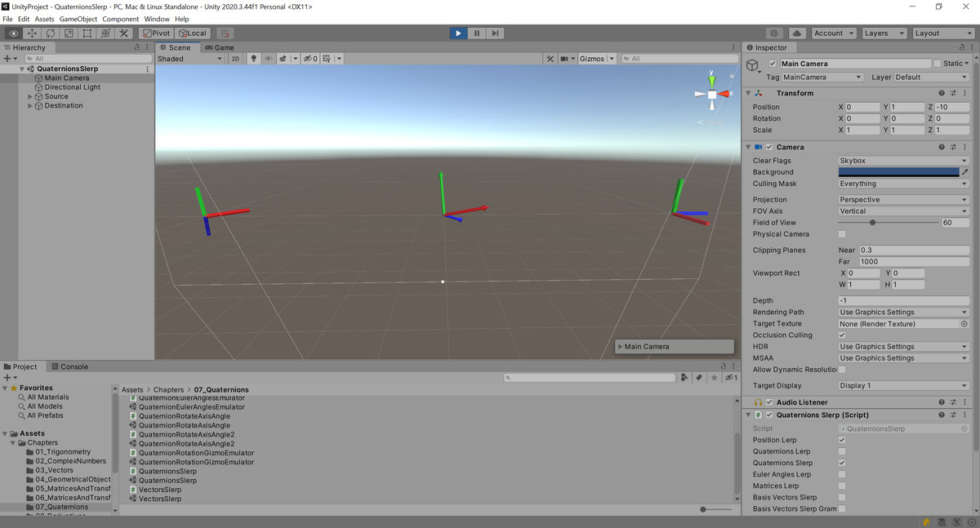Open Camera component preset icon
The width and height of the screenshot is (980, 528).
click(x=953, y=148)
